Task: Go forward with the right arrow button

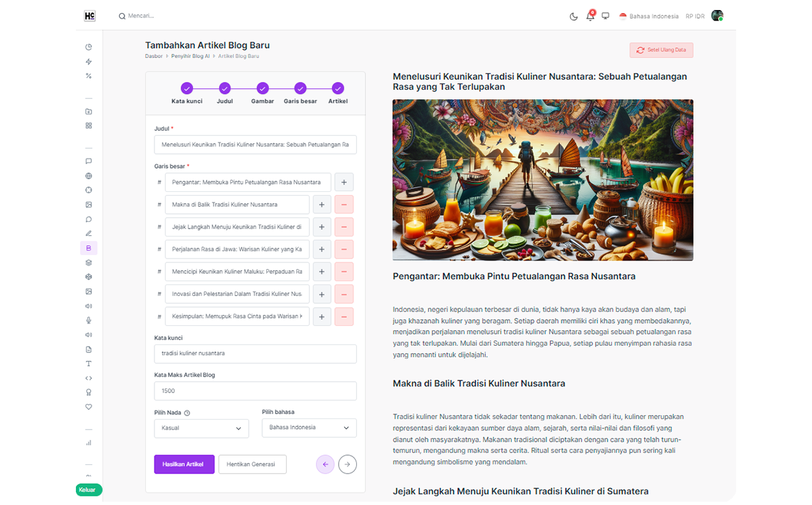Action: pyautogui.click(x=347, y=464)
